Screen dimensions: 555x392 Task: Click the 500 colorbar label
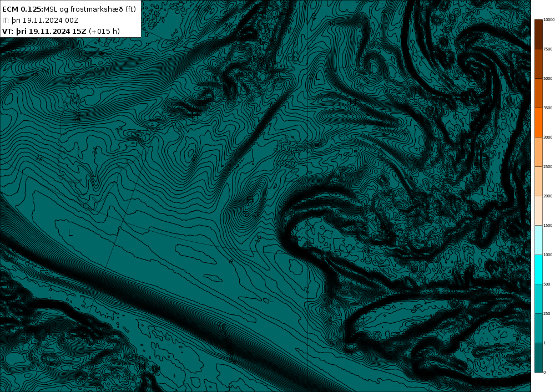click(547, 284)
